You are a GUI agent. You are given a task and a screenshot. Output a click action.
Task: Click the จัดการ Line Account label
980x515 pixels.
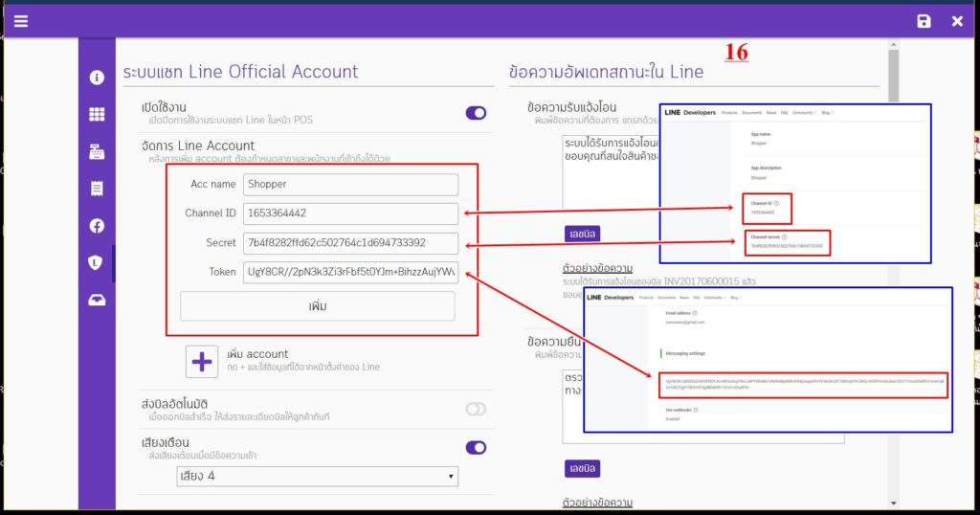[x=198, y=146]
